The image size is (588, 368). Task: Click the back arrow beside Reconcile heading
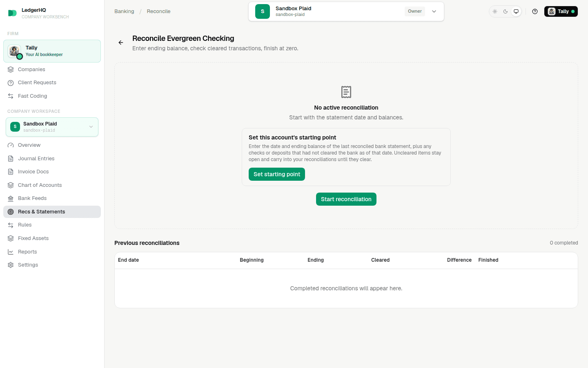pos(121,43)
